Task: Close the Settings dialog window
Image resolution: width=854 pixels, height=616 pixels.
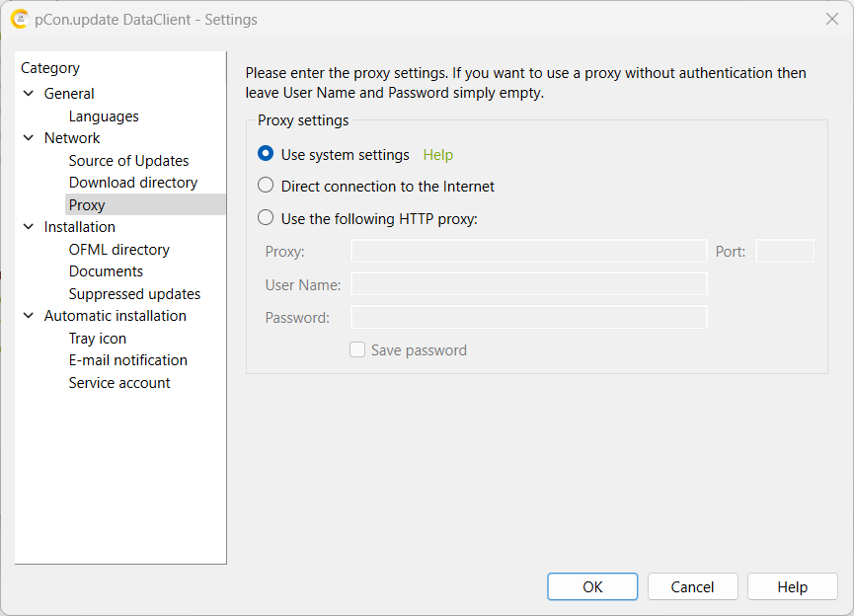Action: coord(831,19)
